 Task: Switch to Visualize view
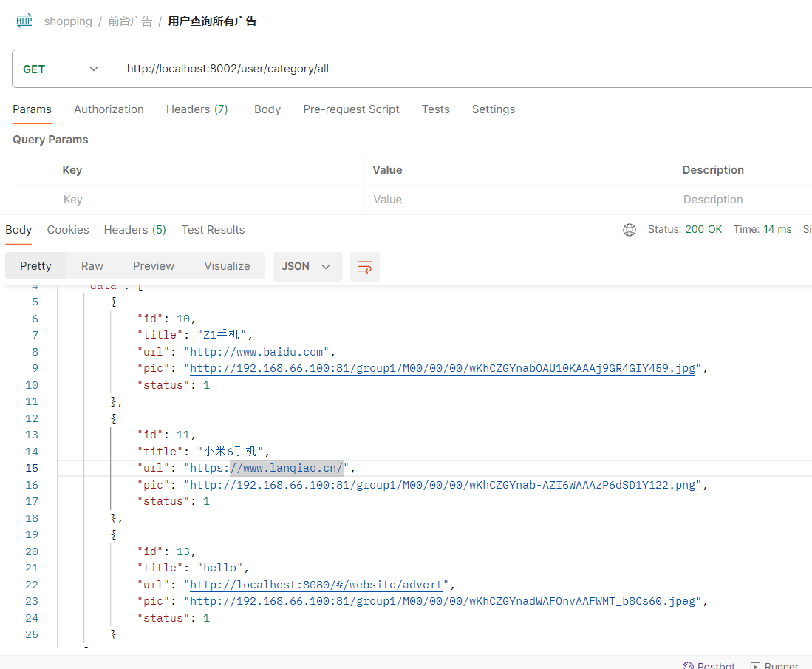pos(227,266)
